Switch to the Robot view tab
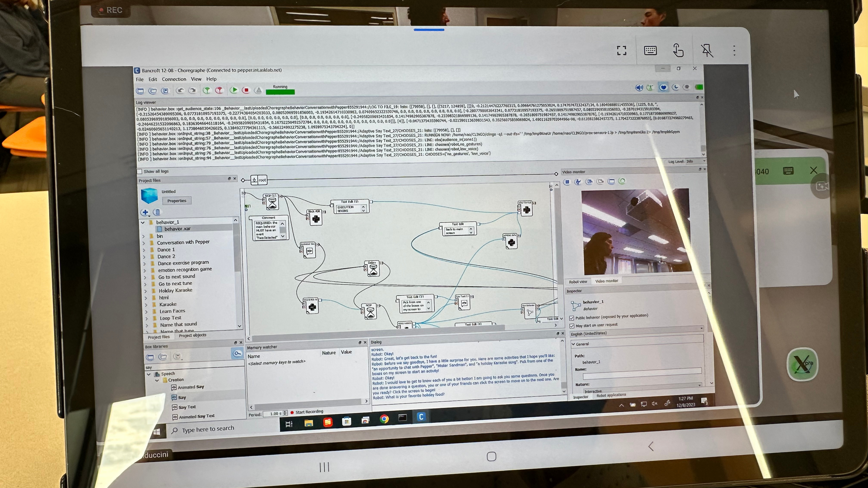Image resolution: width=868 pixels, height=488 pixels. (578, 282)
